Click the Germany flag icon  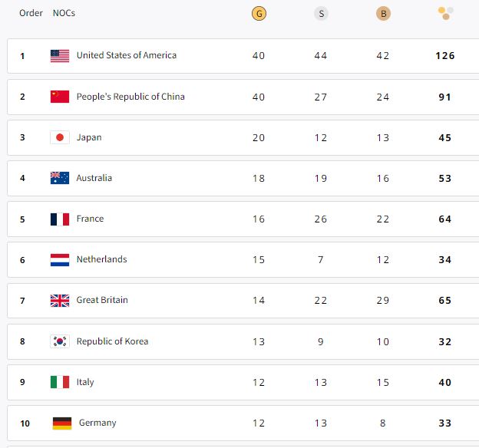point(62,423)
